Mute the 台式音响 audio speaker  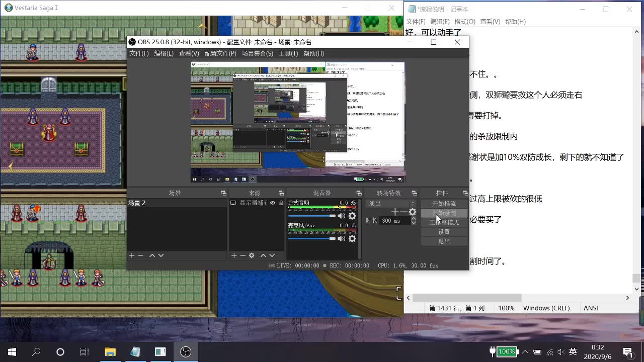[x=342, y=216]
